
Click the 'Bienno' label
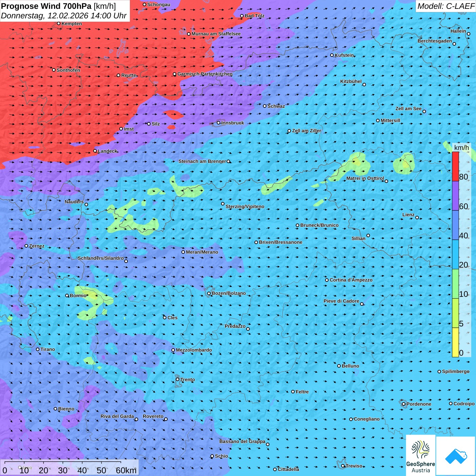click(66, 409)
